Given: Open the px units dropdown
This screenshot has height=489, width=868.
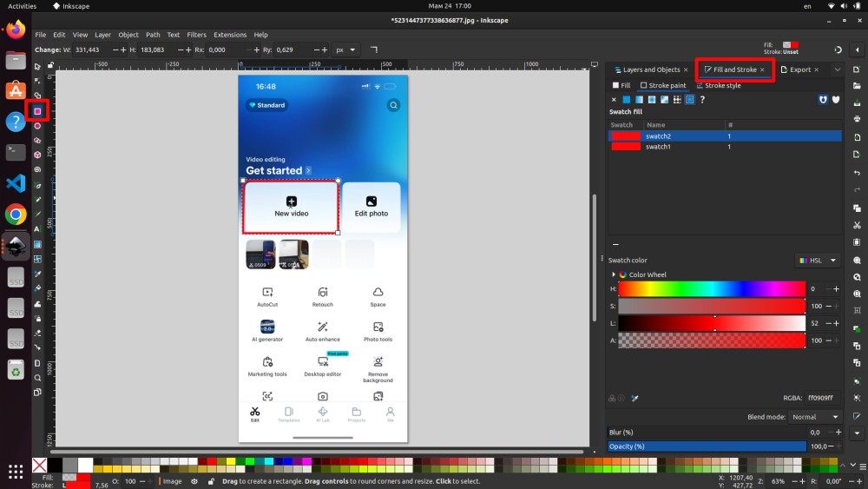Looking at the screenshot, I should [345, 50].
